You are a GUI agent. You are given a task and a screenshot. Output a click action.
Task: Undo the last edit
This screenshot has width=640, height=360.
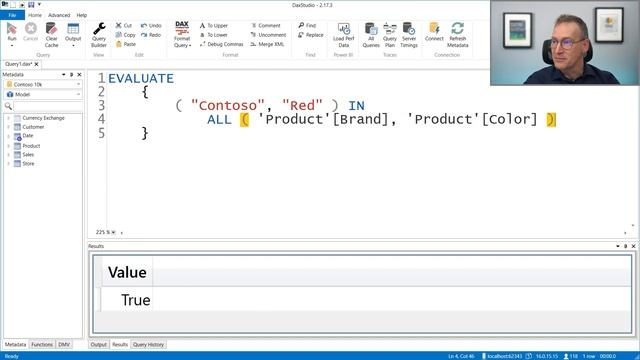(151, 25)
